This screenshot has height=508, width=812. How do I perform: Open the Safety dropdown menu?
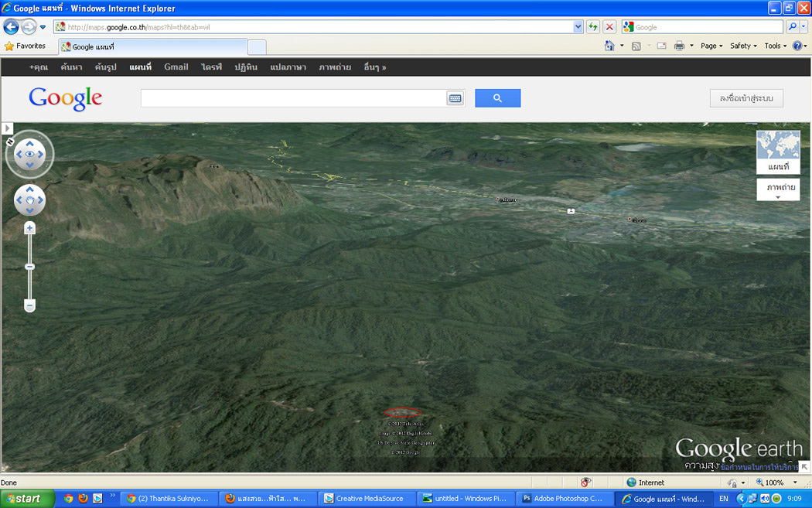[743, 46]
